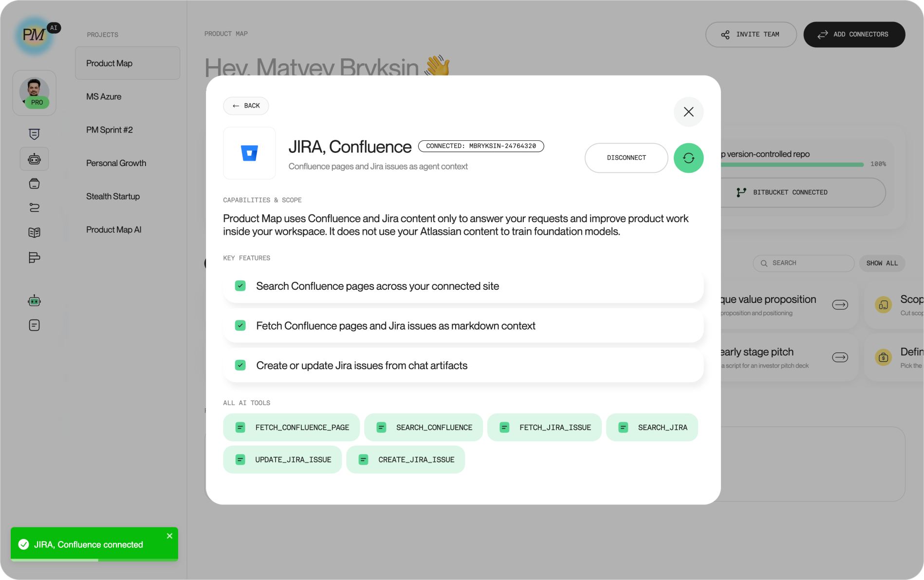Click the toast countdown progress bar
Screen dimensions: 924x580
coord(94,560)
